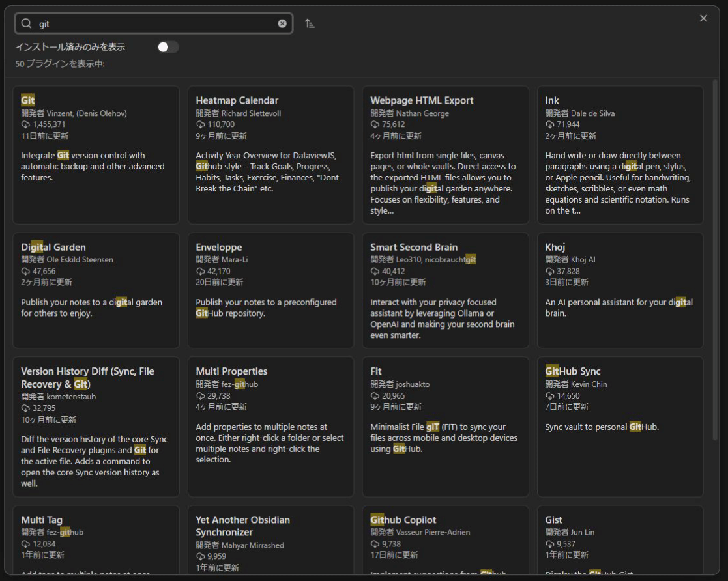Screen dimensions: 728x581
Task: Click download icon beside 14,650
Action: [x=549, y=396]
